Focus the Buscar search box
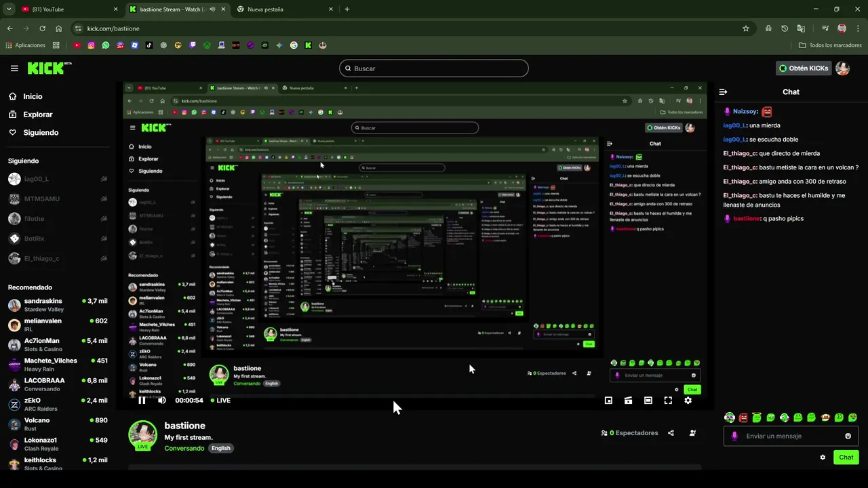This screenshot has height=488, width=868. click(434, 68)
